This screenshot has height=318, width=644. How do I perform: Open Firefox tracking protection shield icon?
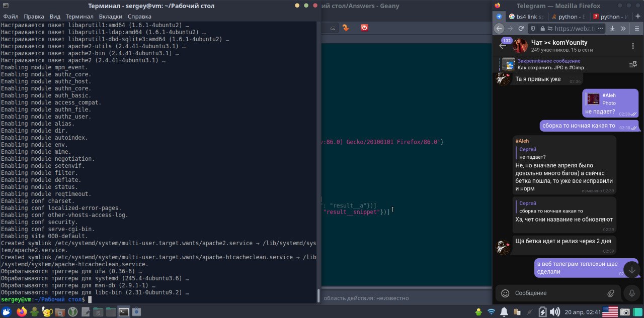534,29
